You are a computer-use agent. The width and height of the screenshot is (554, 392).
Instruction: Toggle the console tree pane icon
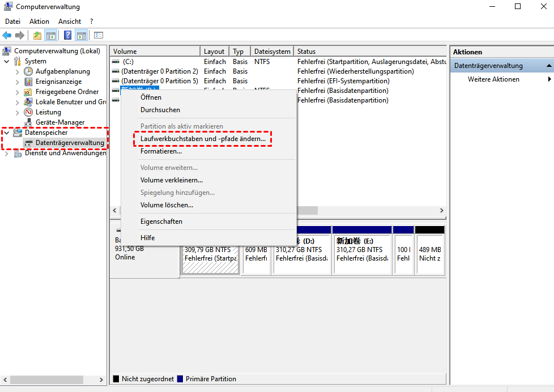[x=51, y=35]
